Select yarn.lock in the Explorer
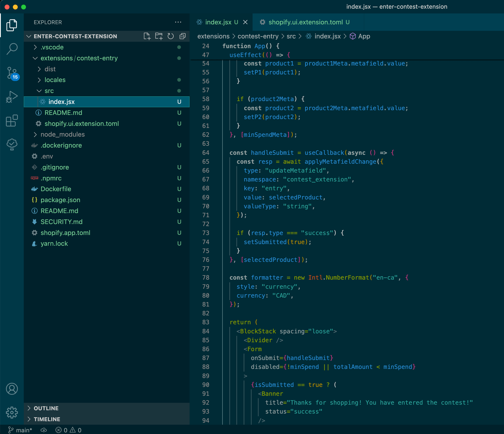 (54, 243)
